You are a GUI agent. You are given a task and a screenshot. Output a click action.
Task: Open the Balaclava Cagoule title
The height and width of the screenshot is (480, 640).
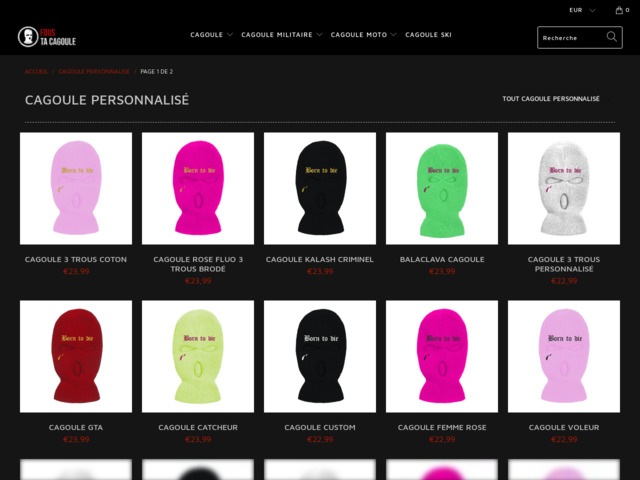click(x=442, y=259)
